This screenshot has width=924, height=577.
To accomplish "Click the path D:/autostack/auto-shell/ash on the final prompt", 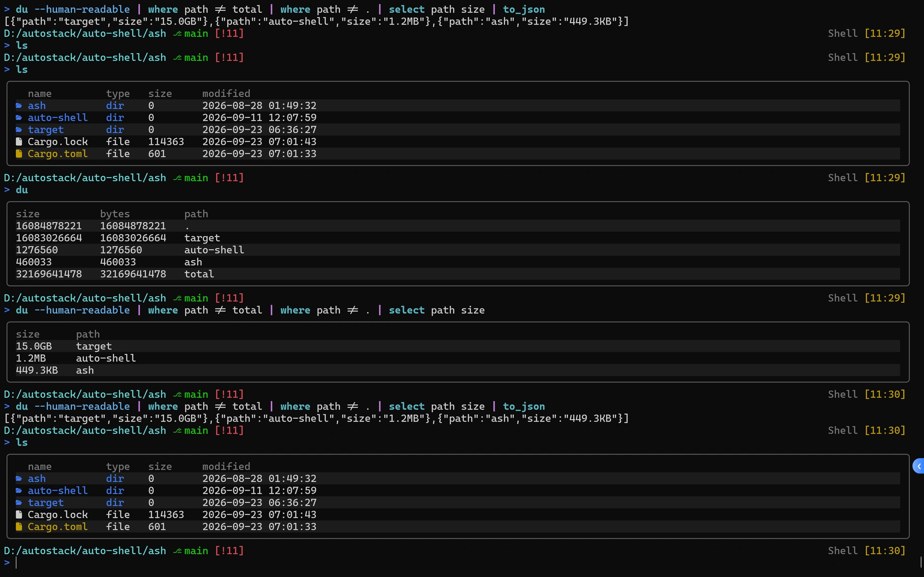I will click(x=85, y=551).
